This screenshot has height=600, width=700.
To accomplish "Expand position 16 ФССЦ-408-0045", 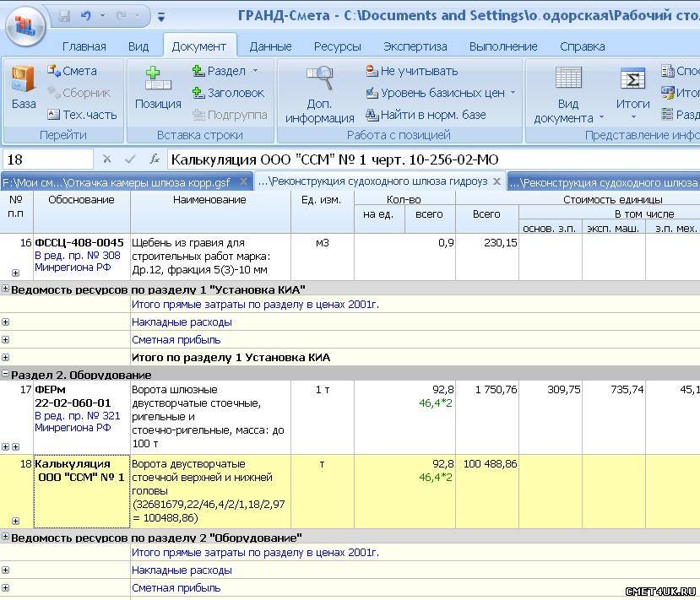I will click(x=16, y=273).
